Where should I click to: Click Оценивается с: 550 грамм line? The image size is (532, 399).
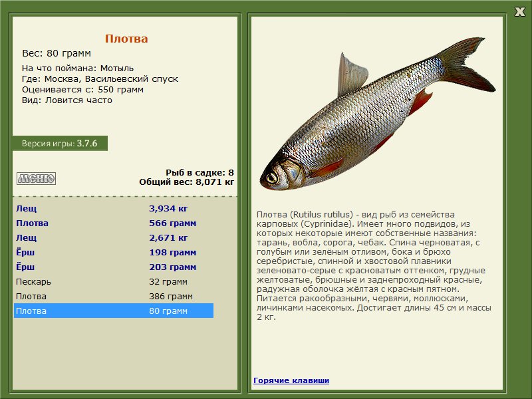pos(82,90)
